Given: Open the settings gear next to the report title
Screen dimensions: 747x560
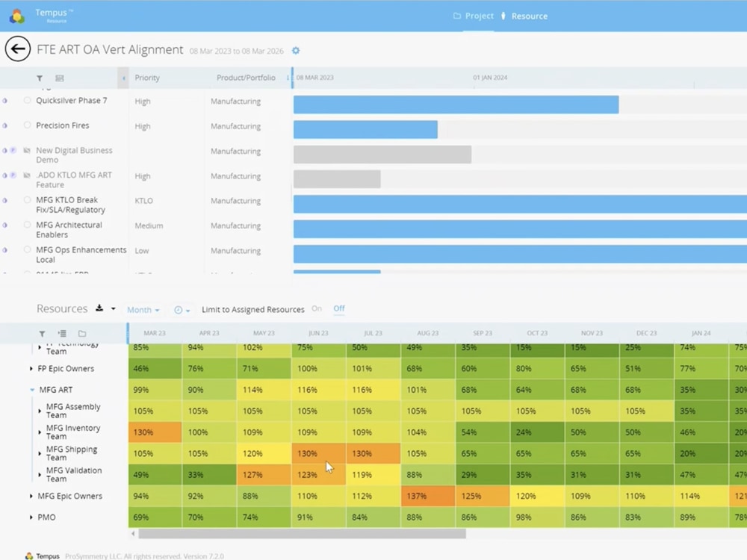Looking at the screenshot, I should [295, 51].
